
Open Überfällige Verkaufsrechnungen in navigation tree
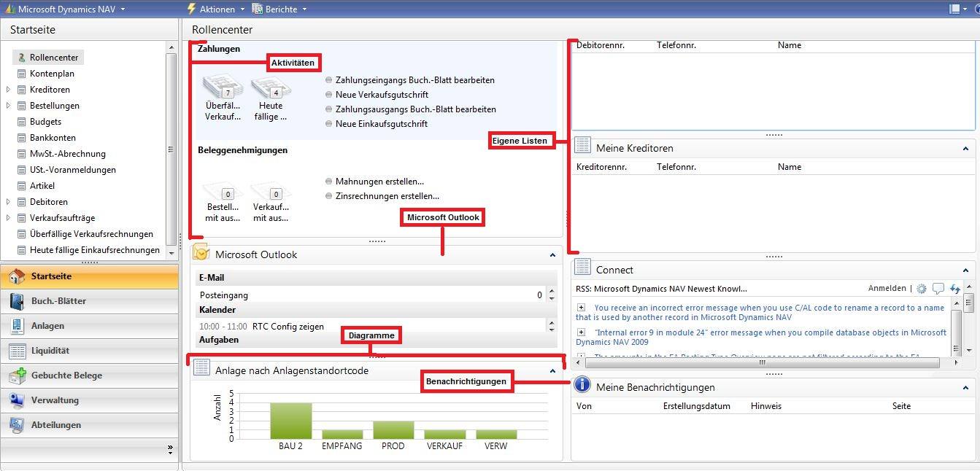coord(91,234)
